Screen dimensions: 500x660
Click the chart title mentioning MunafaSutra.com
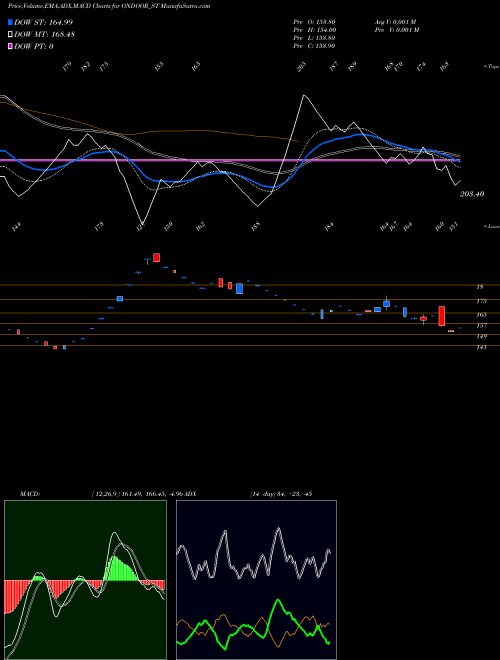[x=109, y=6]
